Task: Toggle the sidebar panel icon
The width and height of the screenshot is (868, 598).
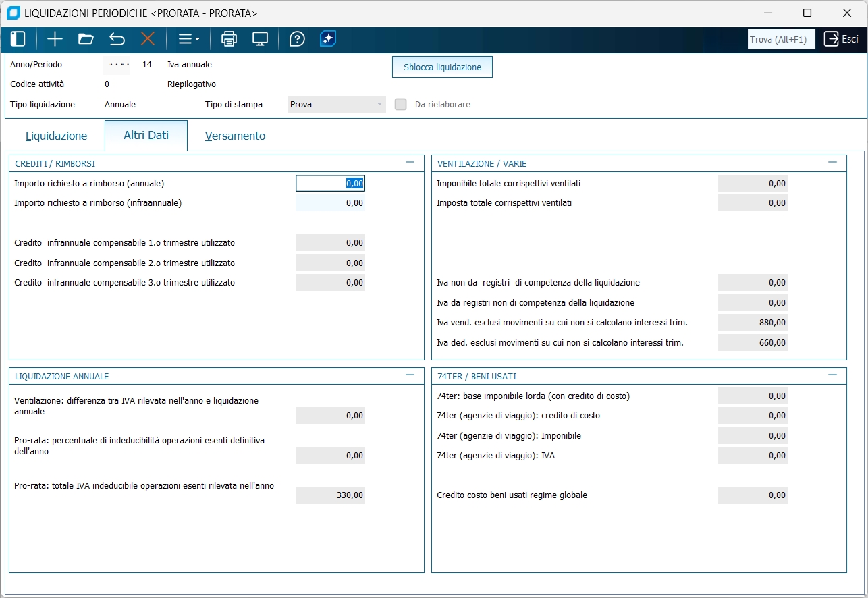Action: (18, 39)
